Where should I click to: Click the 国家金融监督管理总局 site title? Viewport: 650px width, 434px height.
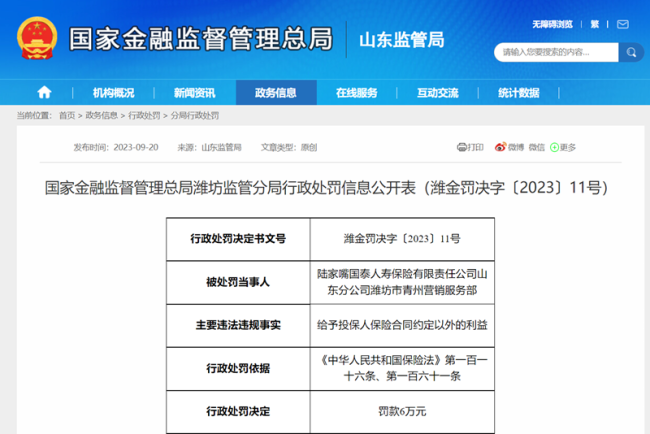tap(201, 39)
